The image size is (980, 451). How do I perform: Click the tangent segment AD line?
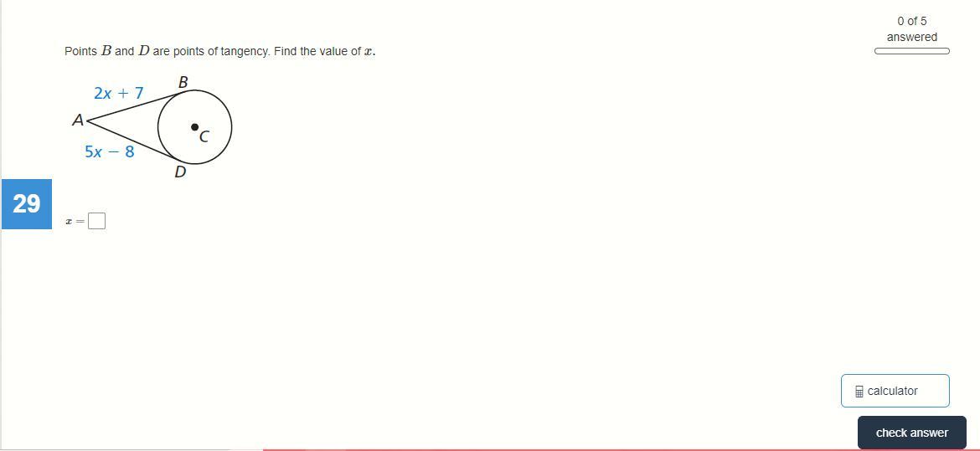pyautogui.click(x=129, y=140)
